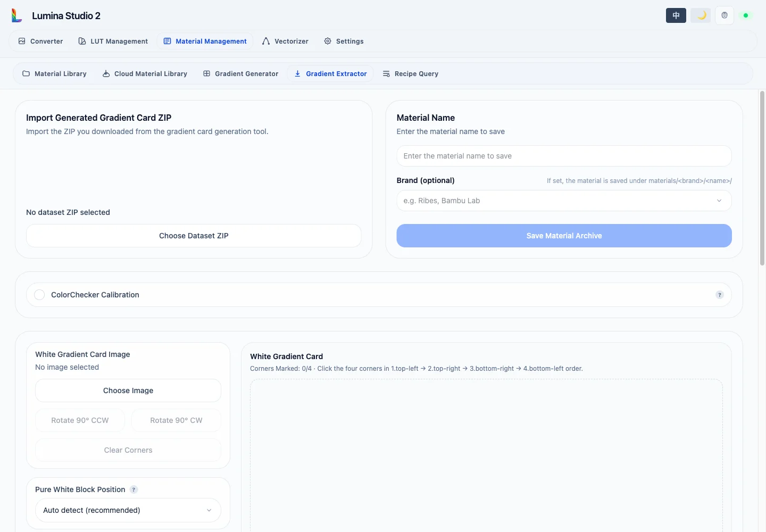Open Pure White Block Position help icon

click(x=134, y=489)
